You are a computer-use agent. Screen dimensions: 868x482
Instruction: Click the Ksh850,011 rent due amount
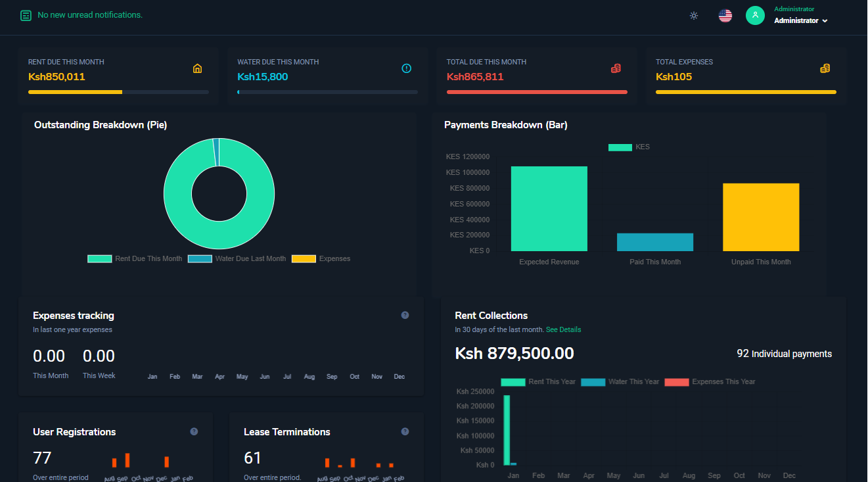tap(57, 76)
